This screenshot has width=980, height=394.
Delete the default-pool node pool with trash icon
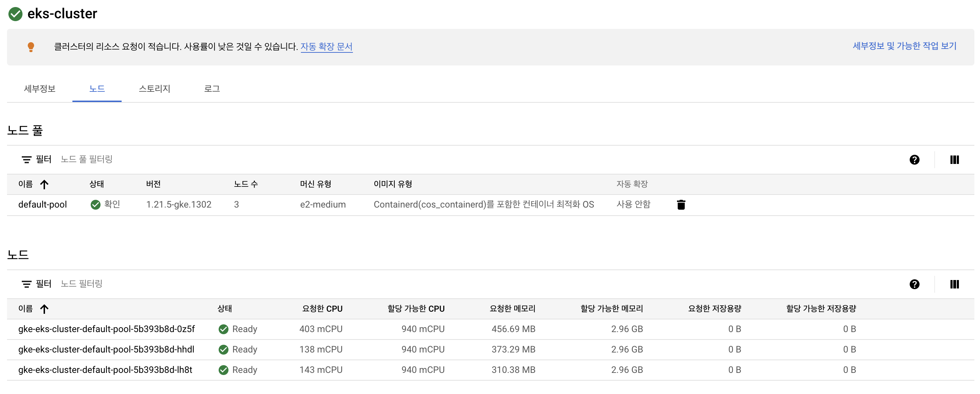pos(681,205)
